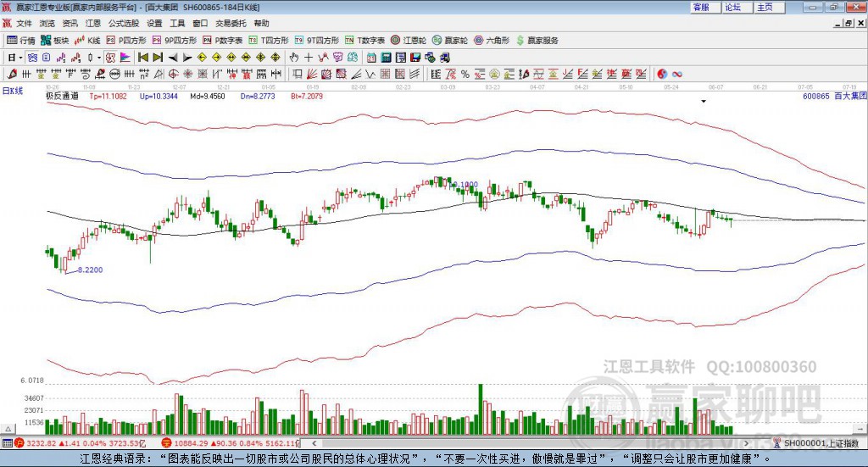Image resolution: width=868 pixels, height=467 pixels.
Task: Click the up-triangle button beside the volume pane
Action: click(x=8, y=429)
